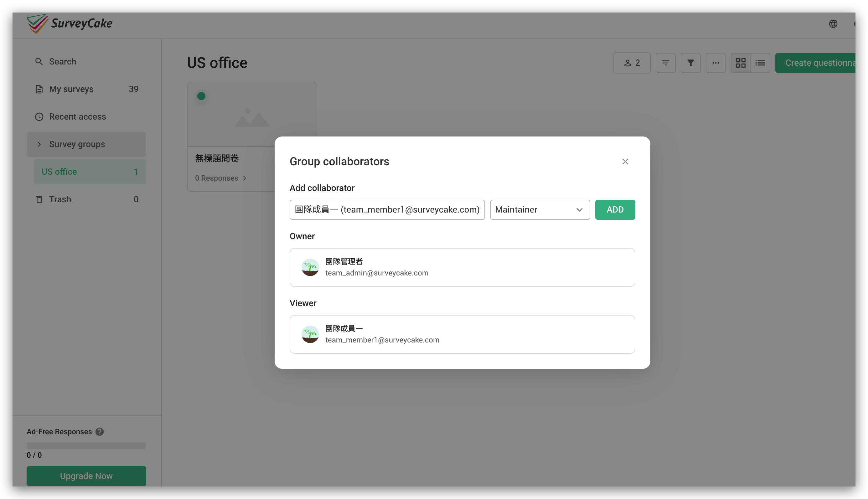
Task: Click the sort icon in the toolbar
Action: (665, 63)
